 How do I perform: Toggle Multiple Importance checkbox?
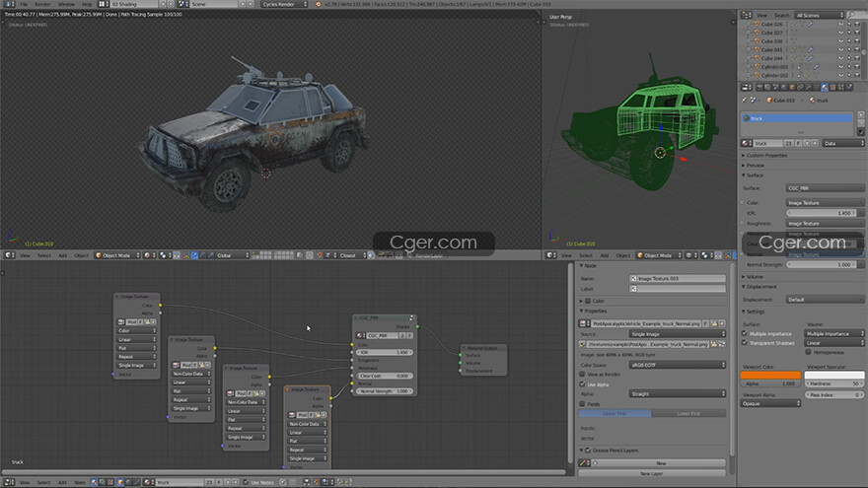(x=745, y=333)
